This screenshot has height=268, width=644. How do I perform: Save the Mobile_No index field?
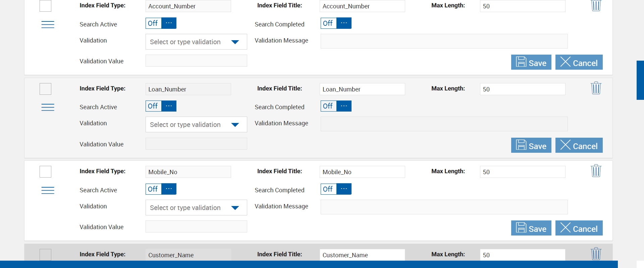pos(531,228)
